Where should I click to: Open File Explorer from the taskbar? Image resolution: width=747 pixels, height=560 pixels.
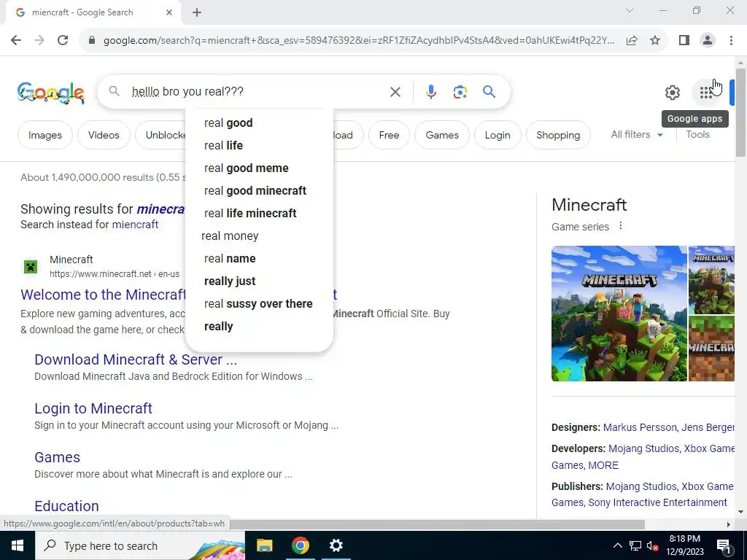(264, 545)
